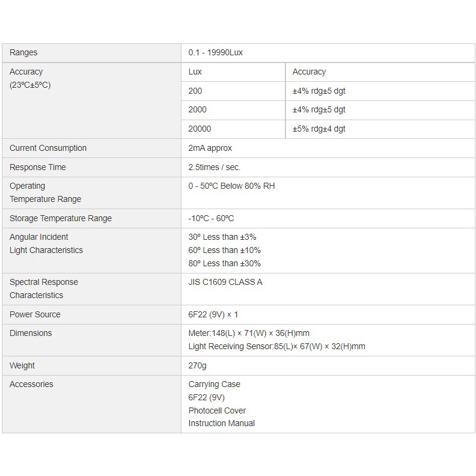This screenshot has height=476, width=476.
Task: Select the 2mA approx value
Action: [210, 148]
